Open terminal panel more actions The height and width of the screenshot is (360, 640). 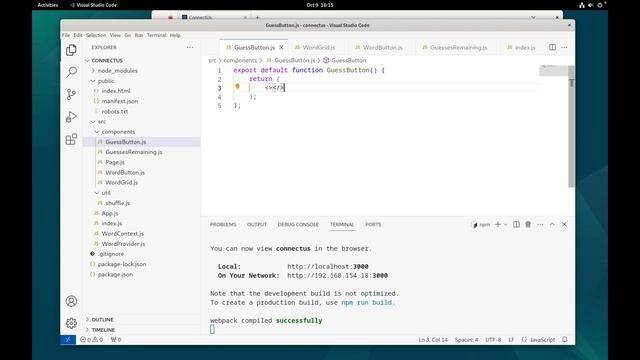click(x=540, y=224)
